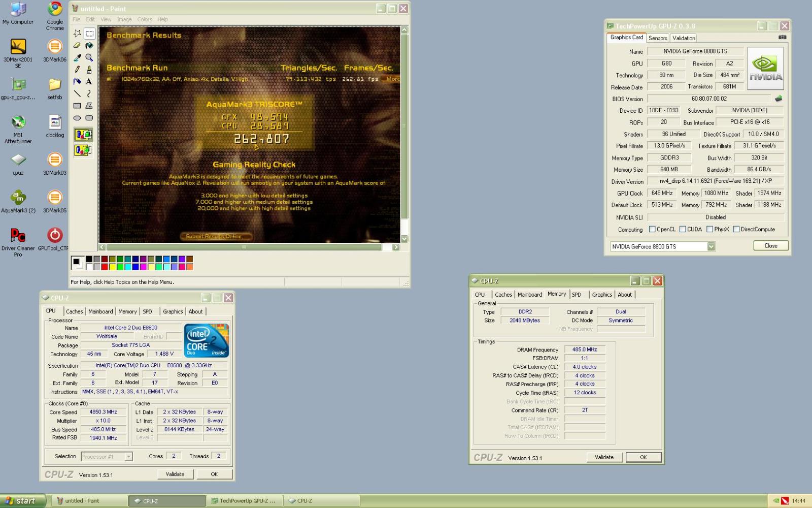Viewport: 812px width, 508px height.
Task: Open Mainboard tab in left CPU-Z window
Action: pos(100,312)
